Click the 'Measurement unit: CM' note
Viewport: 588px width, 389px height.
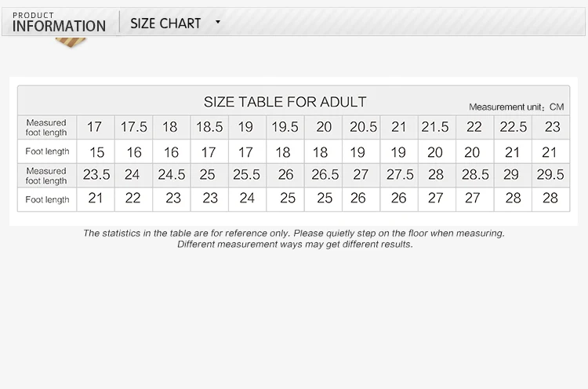click(517, 107)
